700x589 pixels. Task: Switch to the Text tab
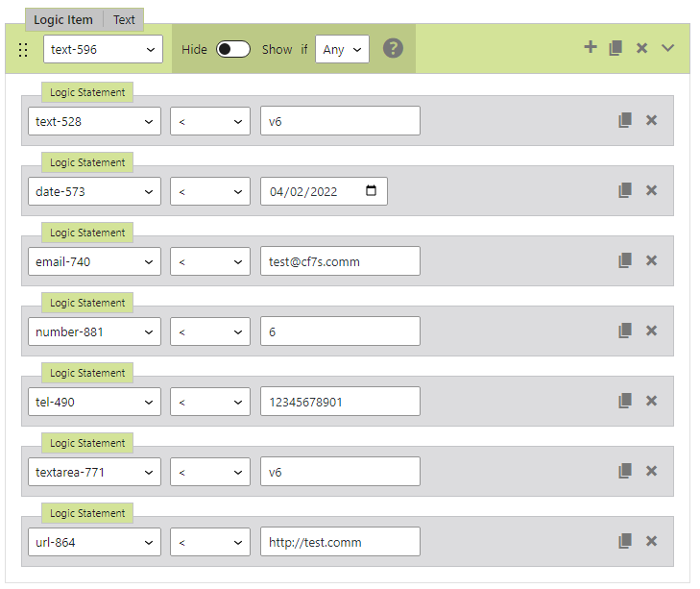[x=124, y=19]
